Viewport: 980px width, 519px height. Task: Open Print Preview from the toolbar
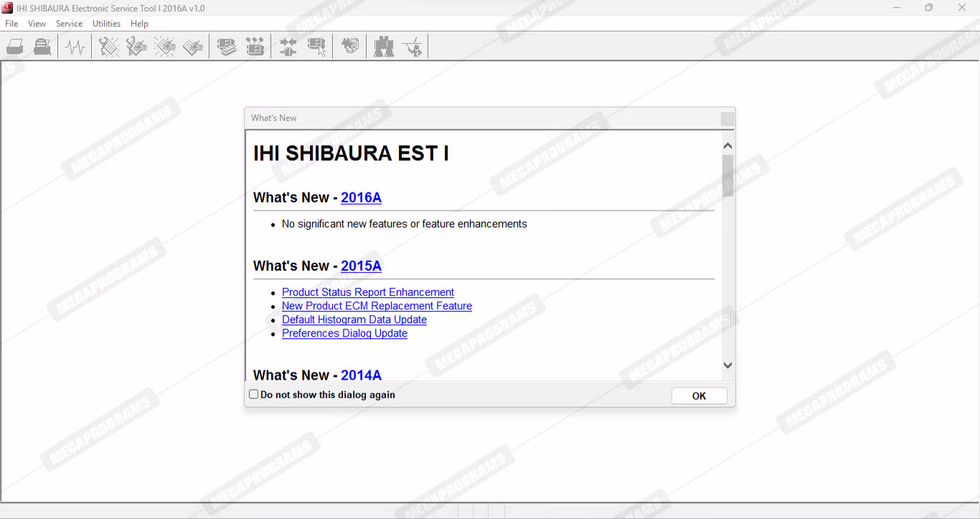42,47
